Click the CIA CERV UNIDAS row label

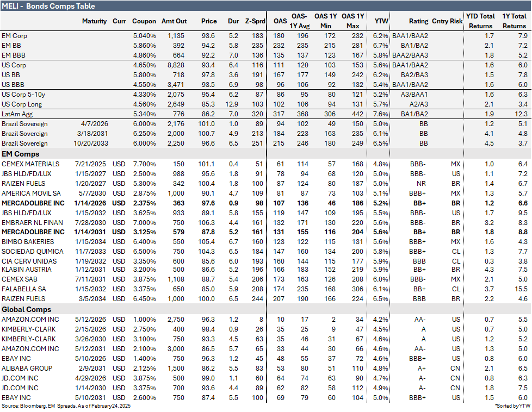(x=29, y=261)
